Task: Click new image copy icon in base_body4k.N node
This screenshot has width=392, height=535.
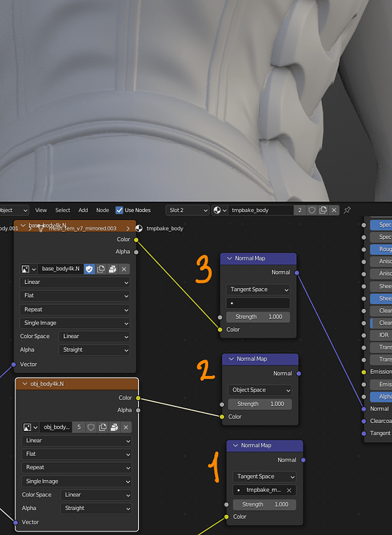Action: click(x=101, y=269)
